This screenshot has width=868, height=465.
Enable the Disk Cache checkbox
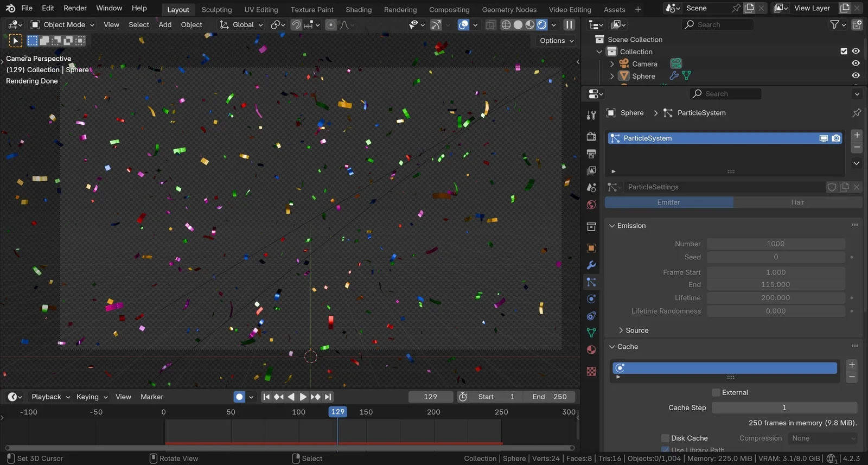(665, 438)
